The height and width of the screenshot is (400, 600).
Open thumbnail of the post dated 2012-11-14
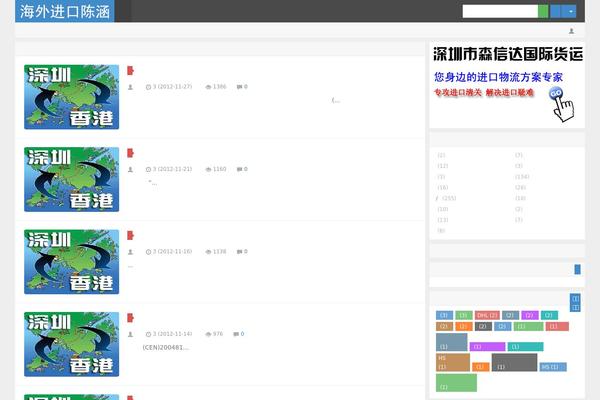tap(72, 344)
